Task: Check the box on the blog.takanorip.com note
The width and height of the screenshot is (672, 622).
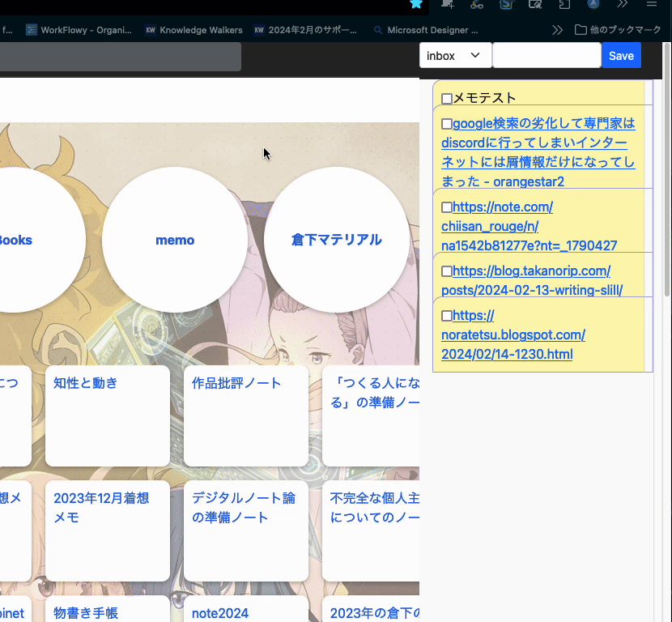Action: tap(446, 271)
